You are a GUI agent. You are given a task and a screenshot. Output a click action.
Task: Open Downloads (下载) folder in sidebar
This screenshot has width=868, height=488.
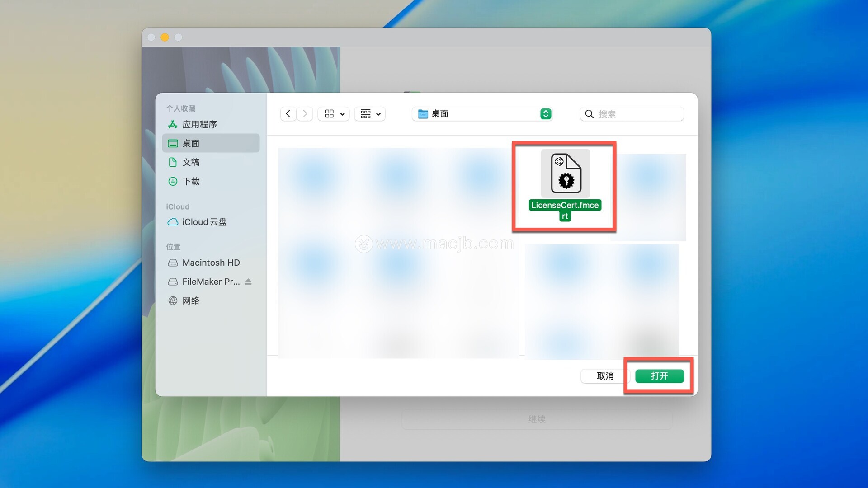pyautogui.click(x=191, y=181)
